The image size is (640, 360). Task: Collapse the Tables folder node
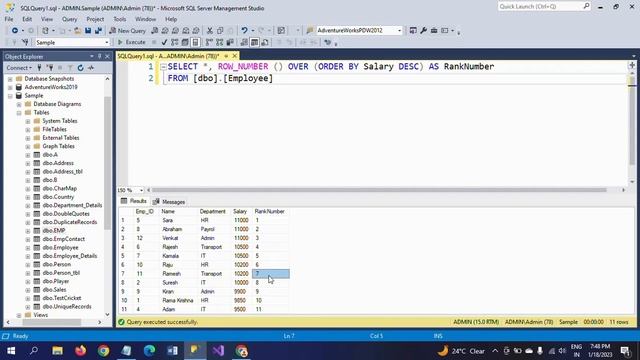19,113
